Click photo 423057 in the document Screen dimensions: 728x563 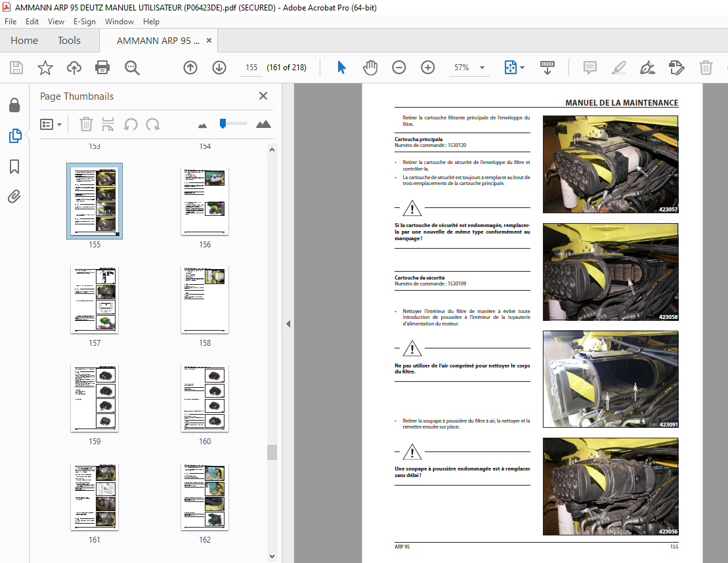(610, 164)
